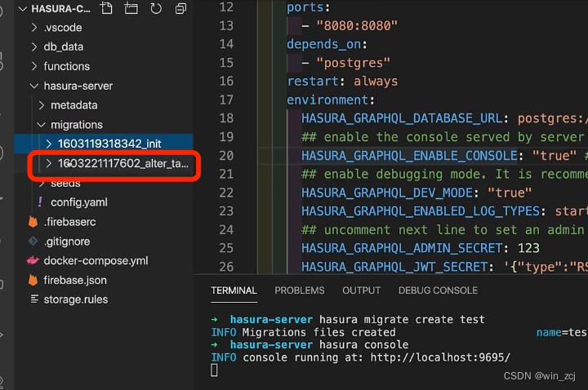Switch to the DEBUG CONSOLE tab
Screen dimensions: 588x390
(x=438, y=290)
